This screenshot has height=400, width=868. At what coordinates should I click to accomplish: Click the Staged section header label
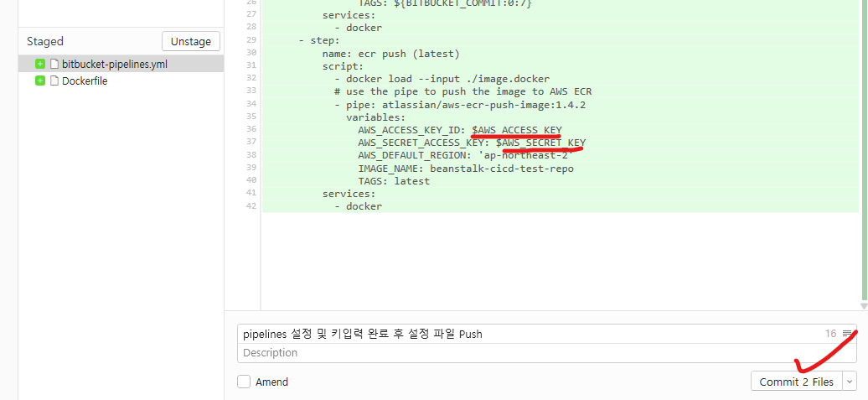[x=45, y=42]
